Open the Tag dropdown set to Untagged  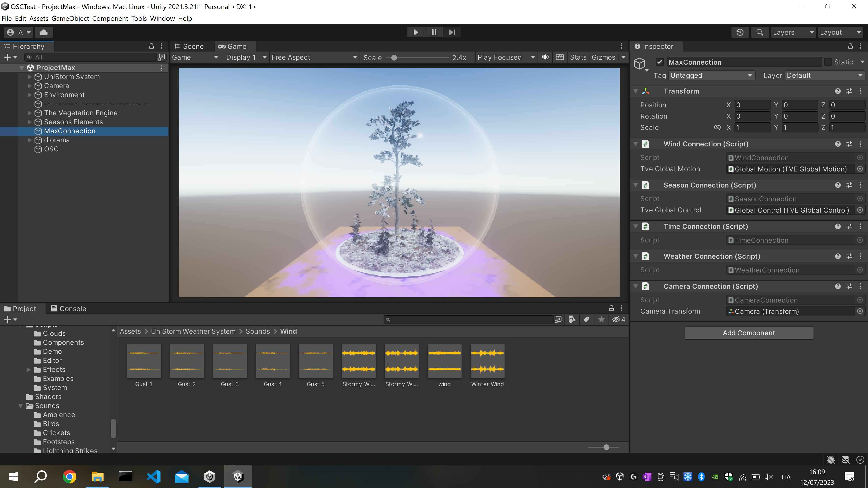coord(711,75)
